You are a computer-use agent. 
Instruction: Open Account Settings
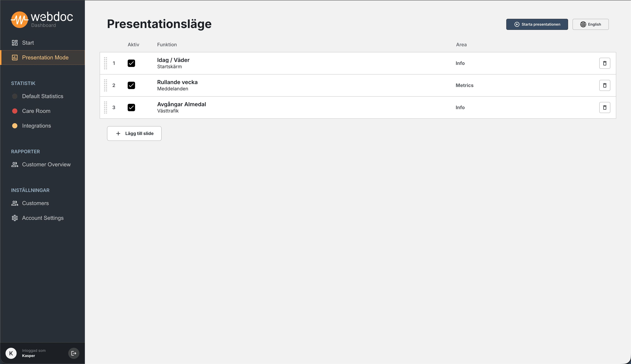pyautogui.click(x=43, y=218)
